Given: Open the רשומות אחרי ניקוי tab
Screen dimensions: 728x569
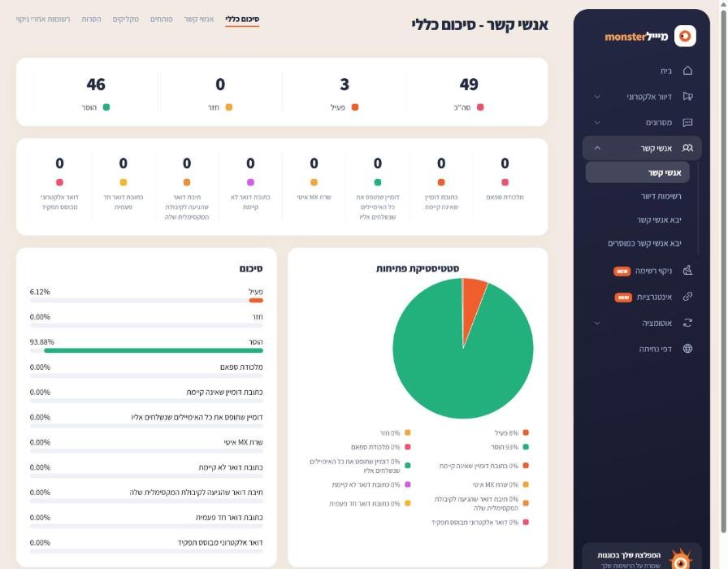Looking at the screenshot, I should pos(43,19).
